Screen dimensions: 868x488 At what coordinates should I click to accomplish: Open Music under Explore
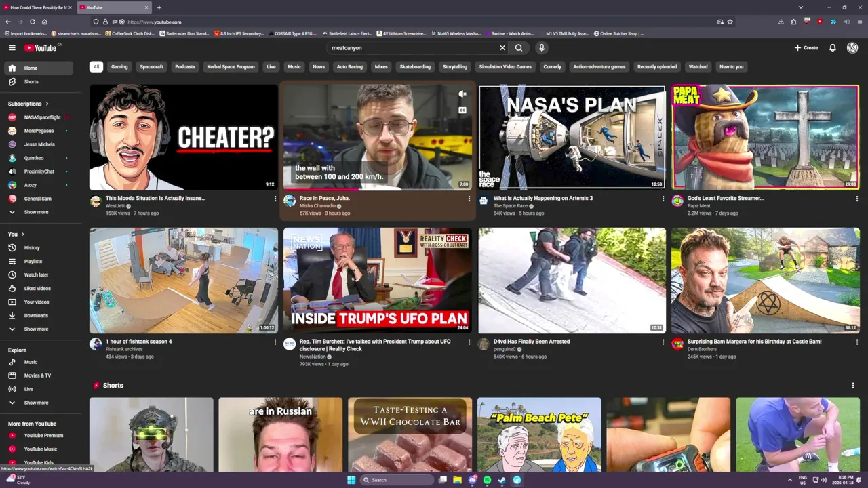(x=39, y=362)
